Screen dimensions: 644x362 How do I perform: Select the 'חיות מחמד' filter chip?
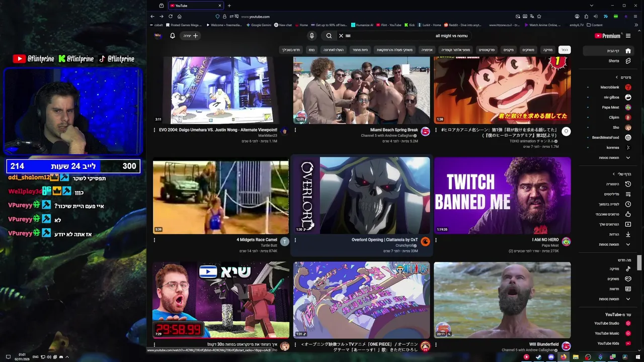pos(360,50)
